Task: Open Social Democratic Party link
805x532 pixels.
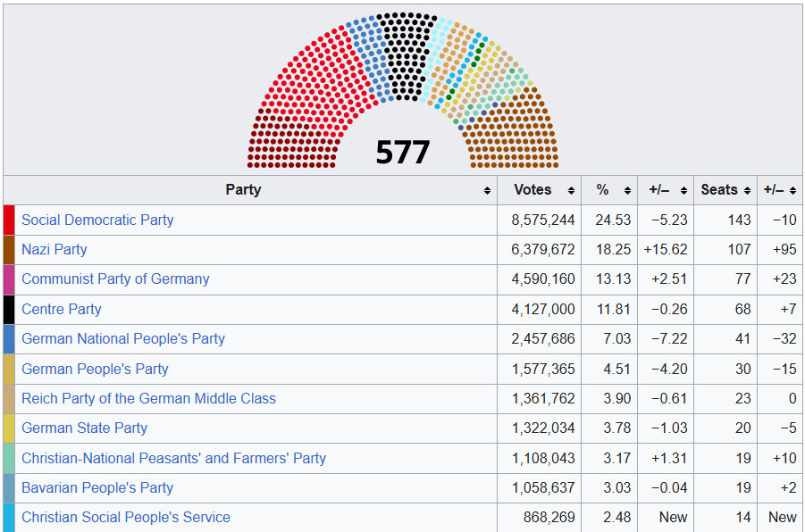Action: tap(97, 220)
